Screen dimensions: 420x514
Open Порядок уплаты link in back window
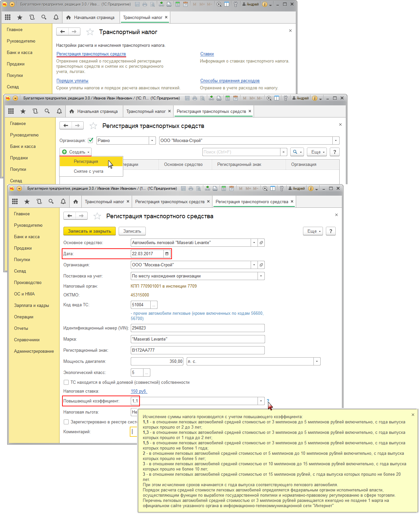tap(73, 81)
